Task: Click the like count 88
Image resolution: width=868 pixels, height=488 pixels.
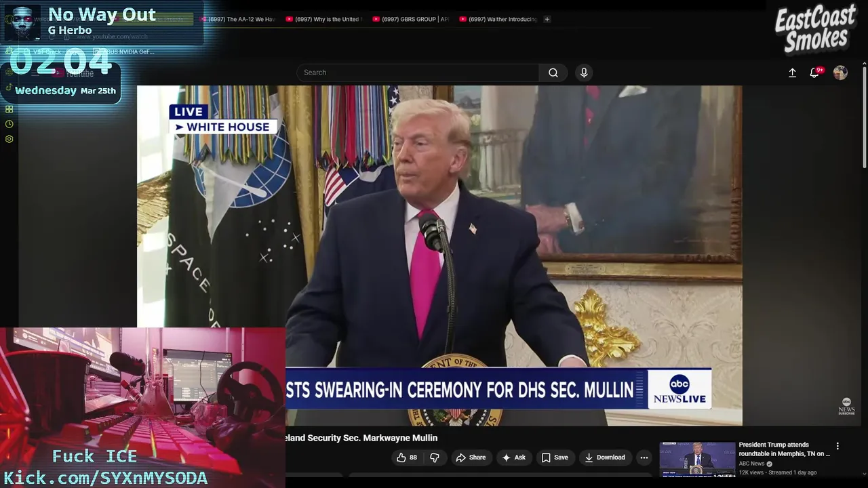Action: (413, 457)
